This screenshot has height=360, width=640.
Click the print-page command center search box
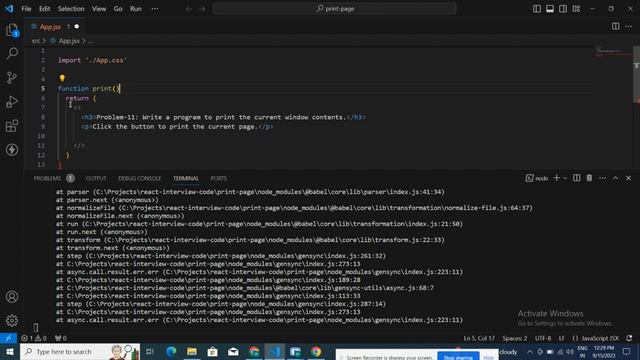pos(334,9)
